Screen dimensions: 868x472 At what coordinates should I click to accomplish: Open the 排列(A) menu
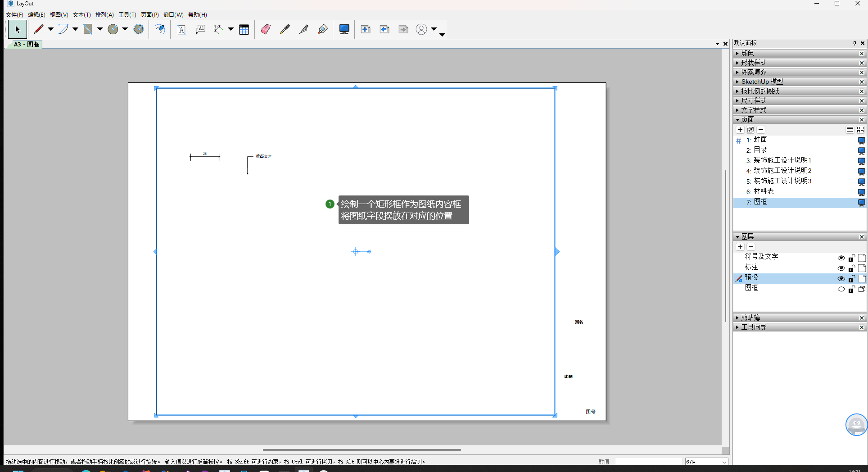coord(104,15)
